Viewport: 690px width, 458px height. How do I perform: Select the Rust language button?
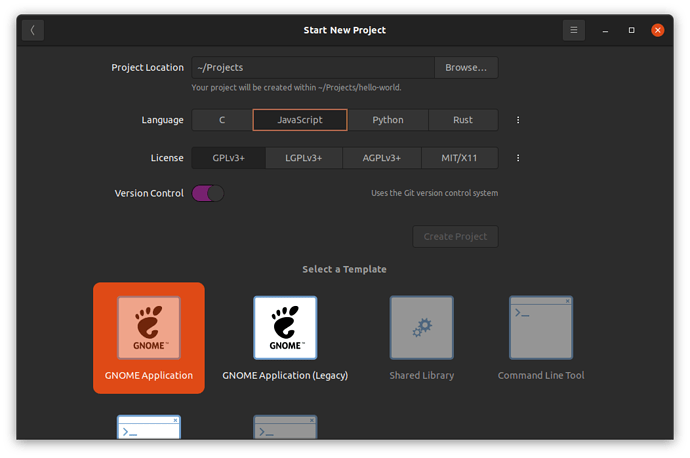[463, 120]
